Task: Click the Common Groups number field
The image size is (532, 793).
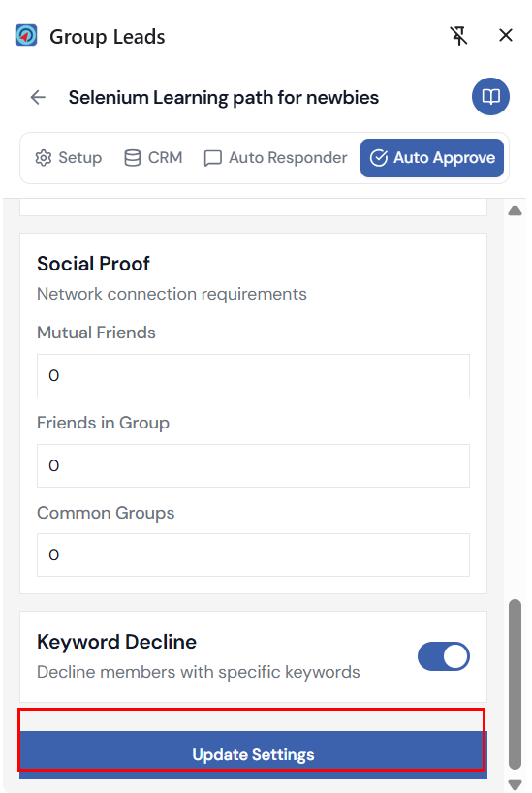Action: point(253,555)
